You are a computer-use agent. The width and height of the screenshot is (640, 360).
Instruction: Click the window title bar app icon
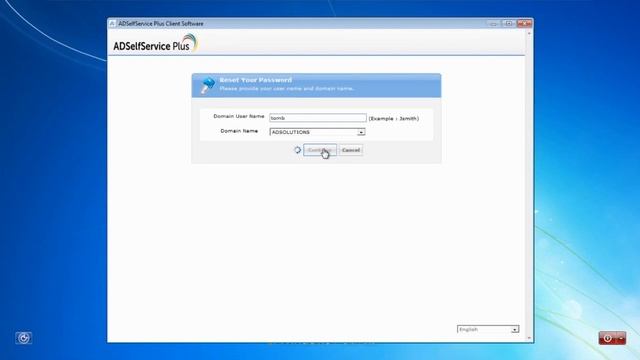(x=112, y=24)
